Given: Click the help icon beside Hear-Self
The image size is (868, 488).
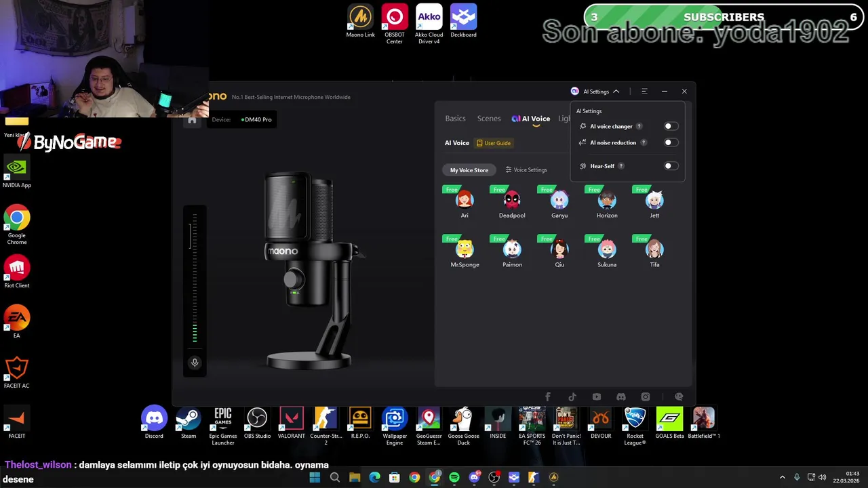Looking at the screenshot, I should point(621,166).
